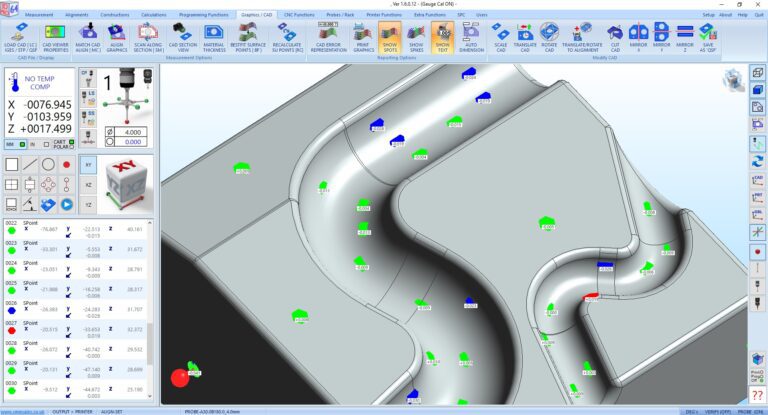The height and width of the screenshot is (415, 768).
Task: Toggle the Show Text button
Action: [442, 38]
